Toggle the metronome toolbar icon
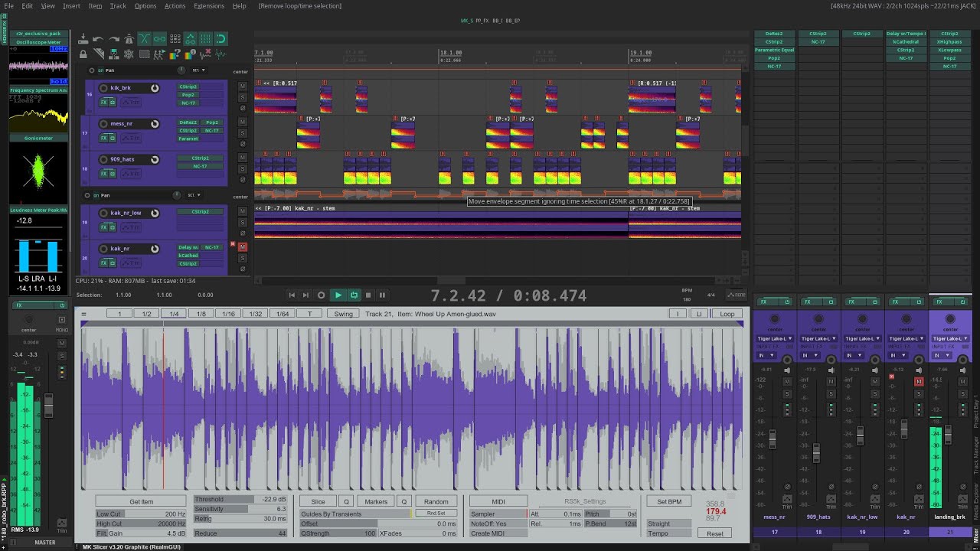 coord(129,39)
